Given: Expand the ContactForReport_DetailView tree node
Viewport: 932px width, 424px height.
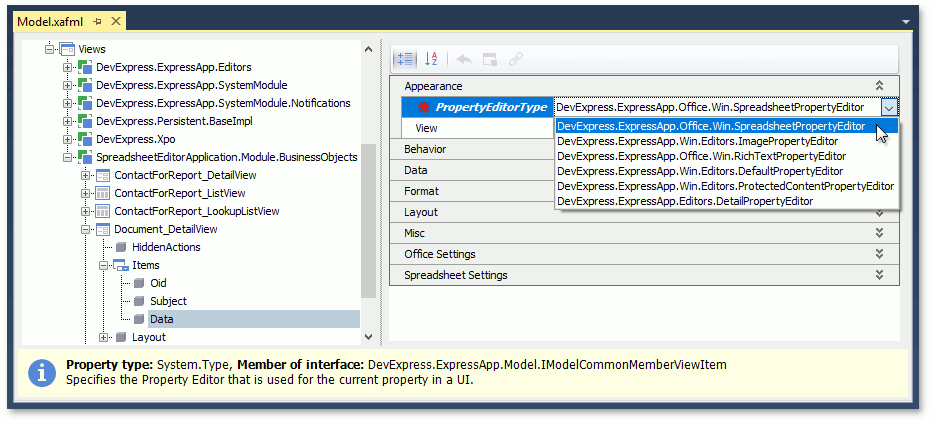Looking at the screenshot, I should 86,175.
